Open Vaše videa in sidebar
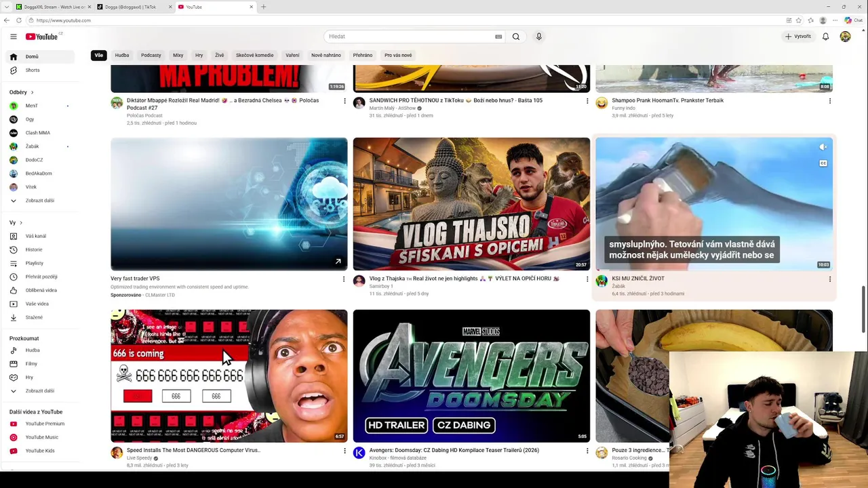This screenshot has height=488, width=868. tap(41, 304)
